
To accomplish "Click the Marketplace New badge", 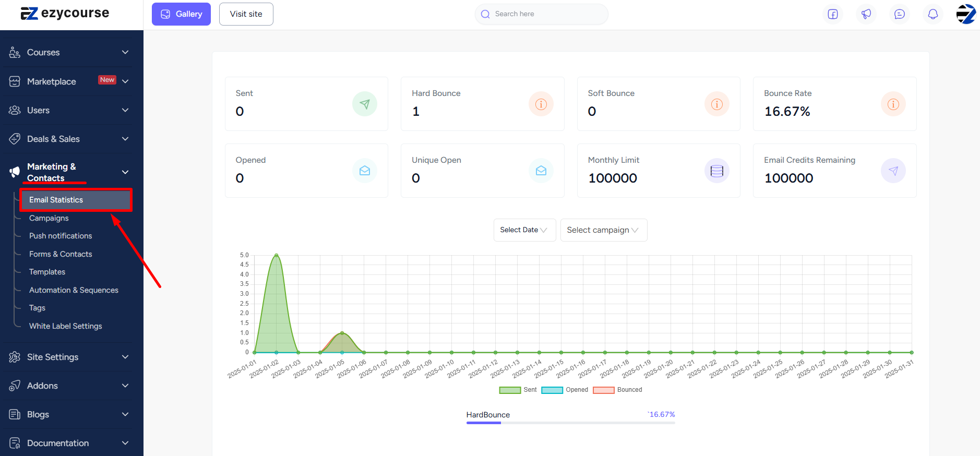I will coord(107,80).
